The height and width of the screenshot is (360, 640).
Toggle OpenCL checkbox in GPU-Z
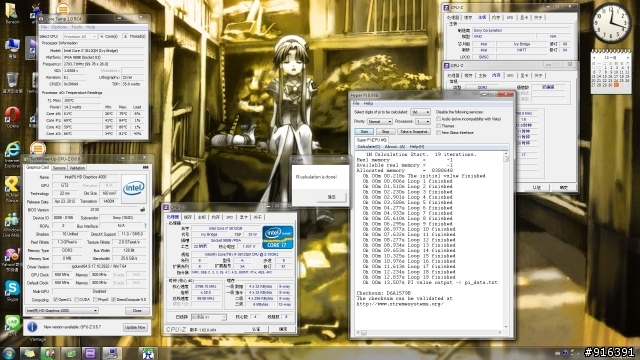click(x=56, y=300)
